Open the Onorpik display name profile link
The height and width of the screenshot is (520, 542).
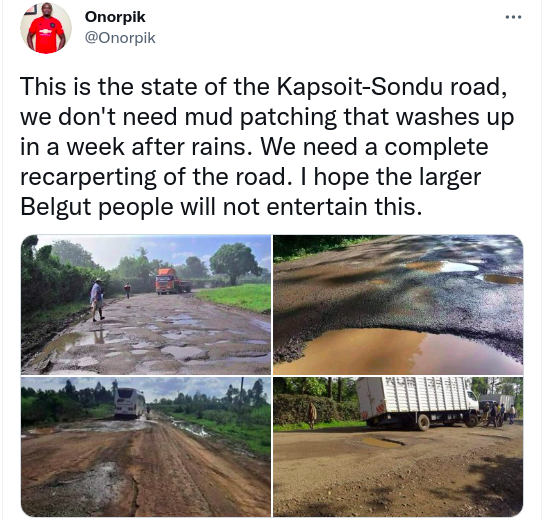[115, 17]
